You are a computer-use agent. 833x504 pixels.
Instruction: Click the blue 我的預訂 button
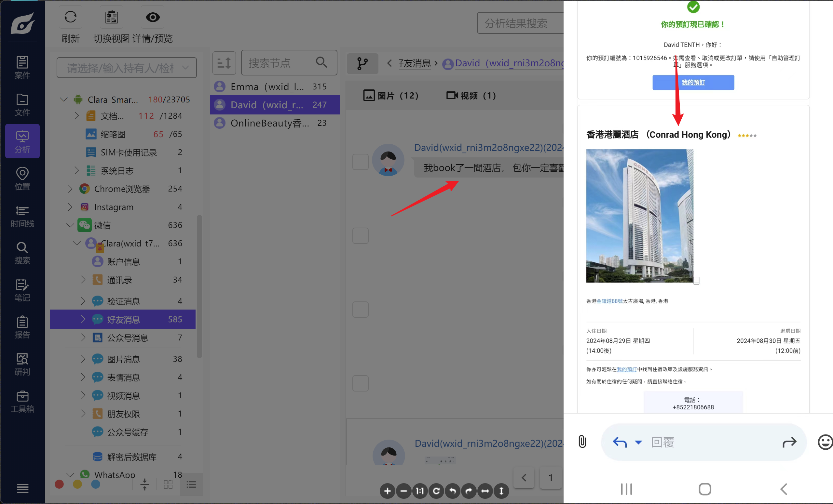coord(693,82)
